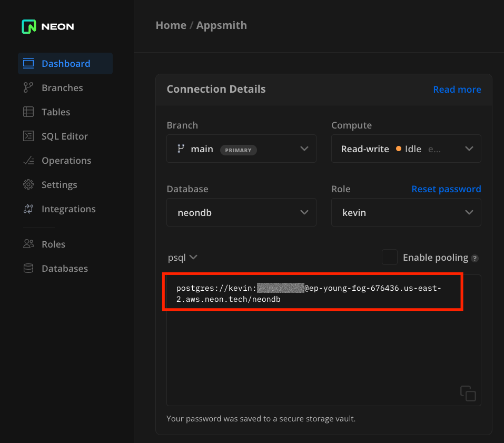Select Dashboard in the navigation menu
The image size is (504, 443).
tap(65, 63)
